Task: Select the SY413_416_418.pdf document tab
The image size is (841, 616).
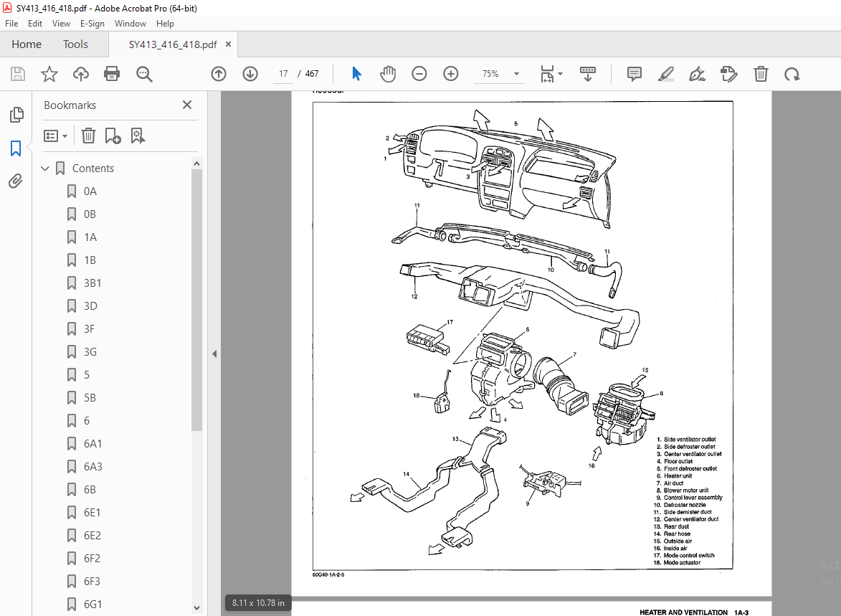Action: point(173,44)
